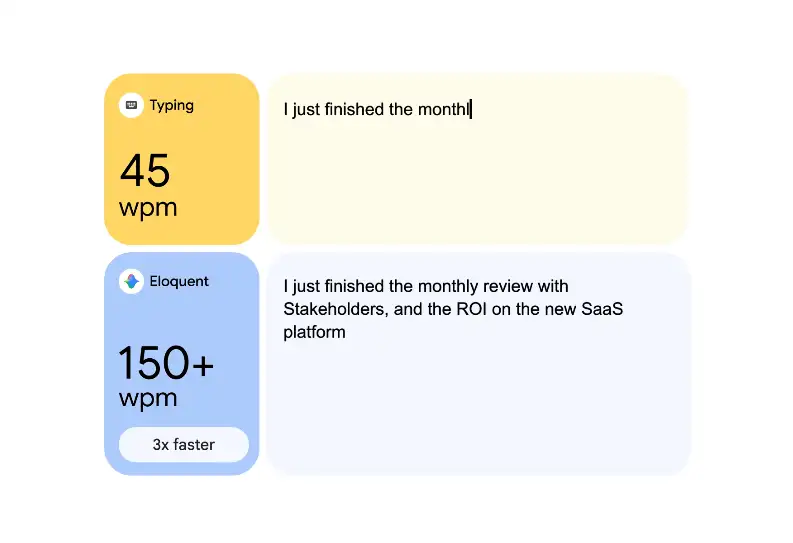Screen dimensions: 793x543
Task: Click the Eloquent label text
Action: (x=179, y=281)
